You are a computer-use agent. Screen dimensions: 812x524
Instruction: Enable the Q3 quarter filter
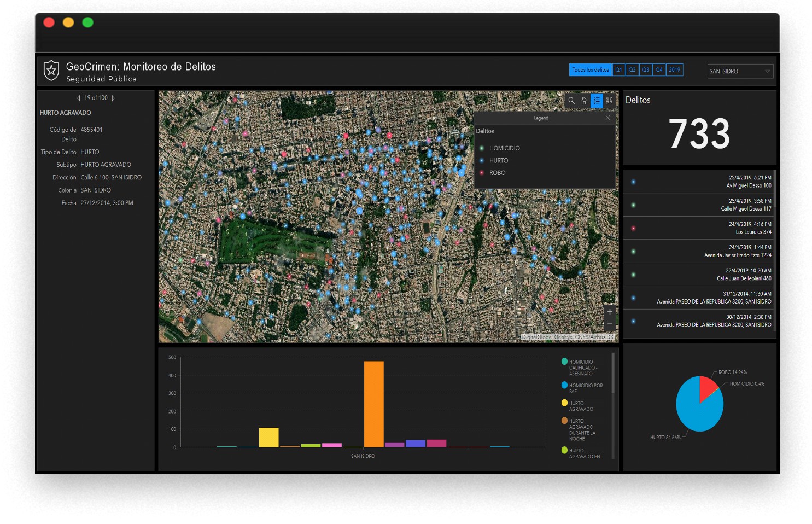[x=646, y=70]
